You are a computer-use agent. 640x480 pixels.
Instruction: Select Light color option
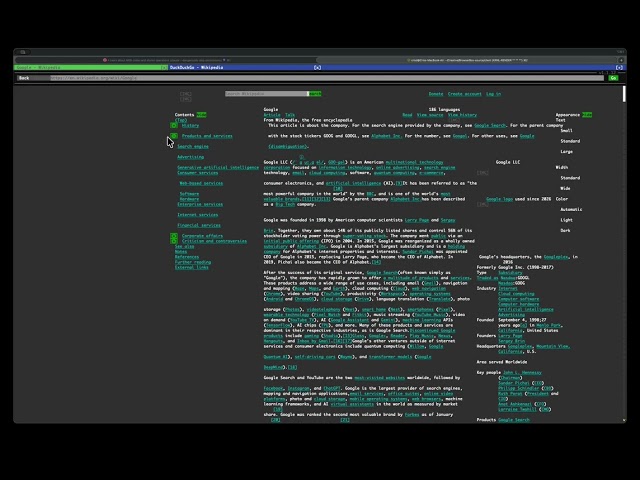567,220
